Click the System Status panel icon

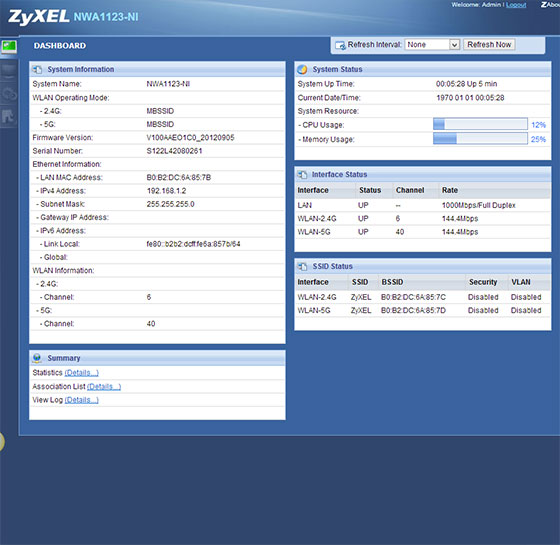click(302, 69)
